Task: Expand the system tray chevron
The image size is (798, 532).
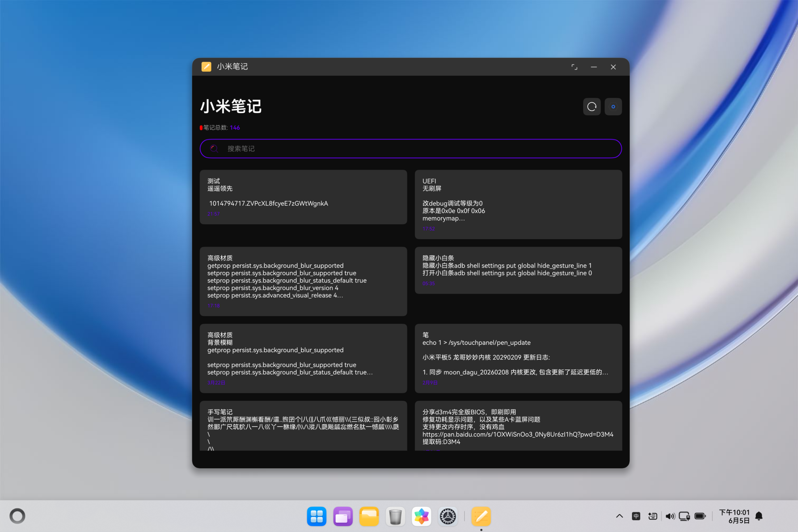Action: pos(619,516)
